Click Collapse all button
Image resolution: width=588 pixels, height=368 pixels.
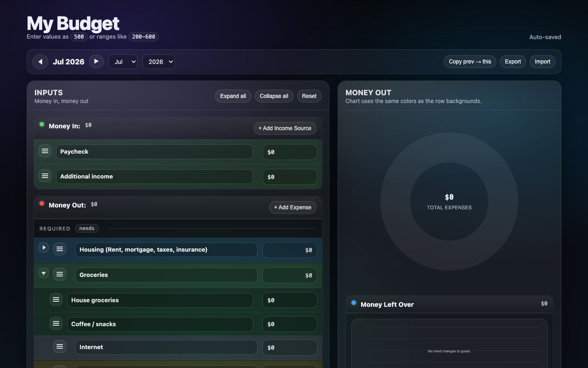point(274,96)
